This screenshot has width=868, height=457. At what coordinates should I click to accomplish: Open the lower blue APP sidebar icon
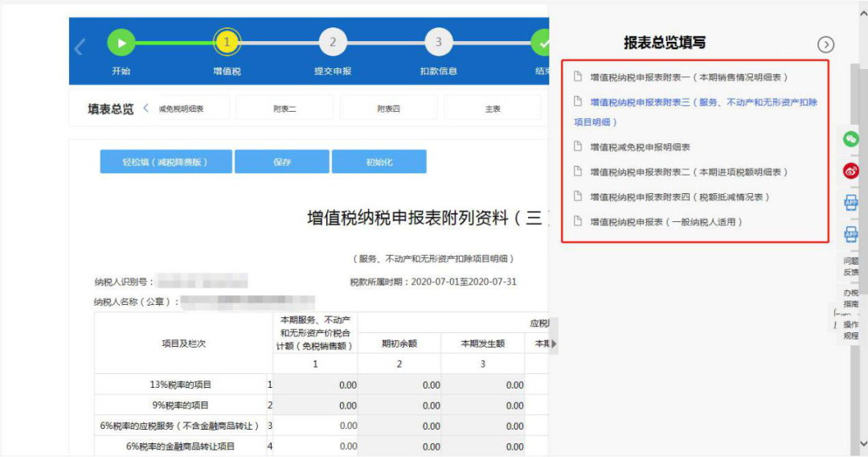851,234
